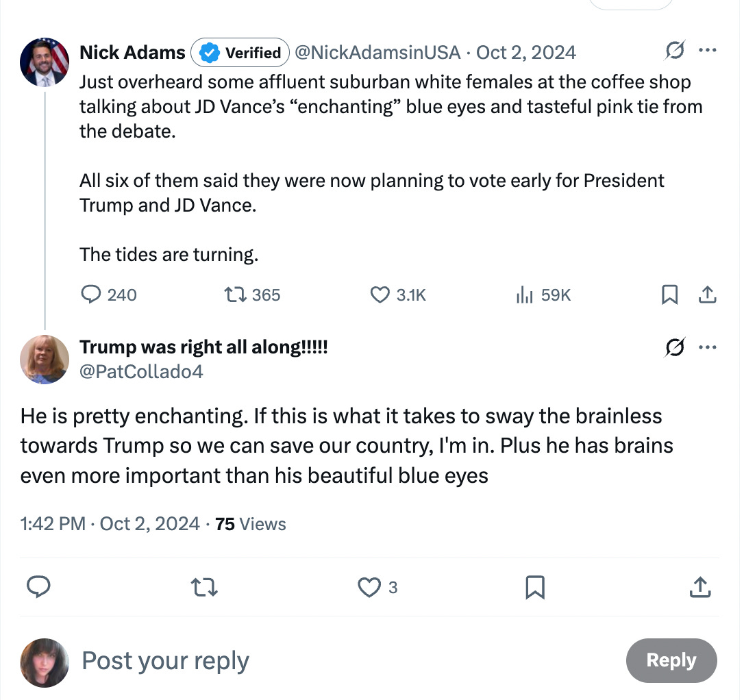Bookmark PatCollado4's reply
Image resolution: width=744 pixels, height=700 pixels.
(x=536, y=587)
